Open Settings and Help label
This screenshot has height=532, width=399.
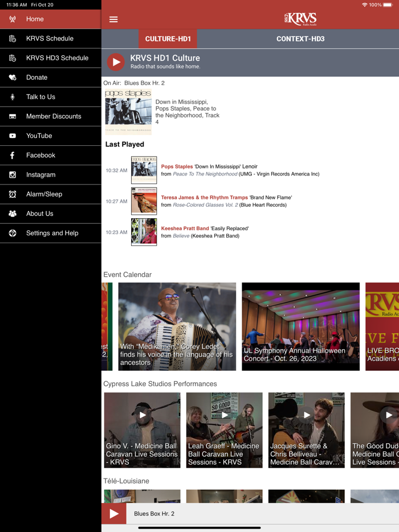(52, 233)
